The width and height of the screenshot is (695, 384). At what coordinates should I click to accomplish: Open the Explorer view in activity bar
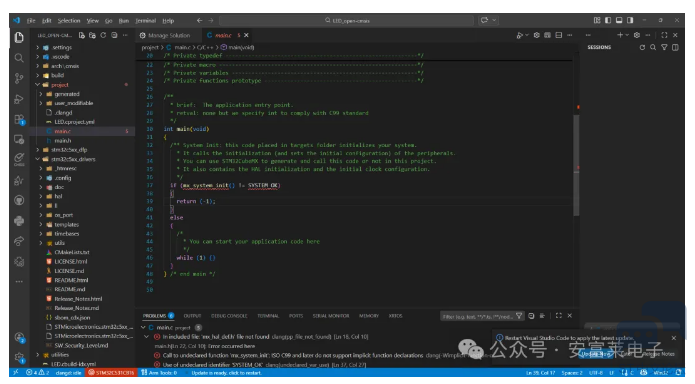19,38
